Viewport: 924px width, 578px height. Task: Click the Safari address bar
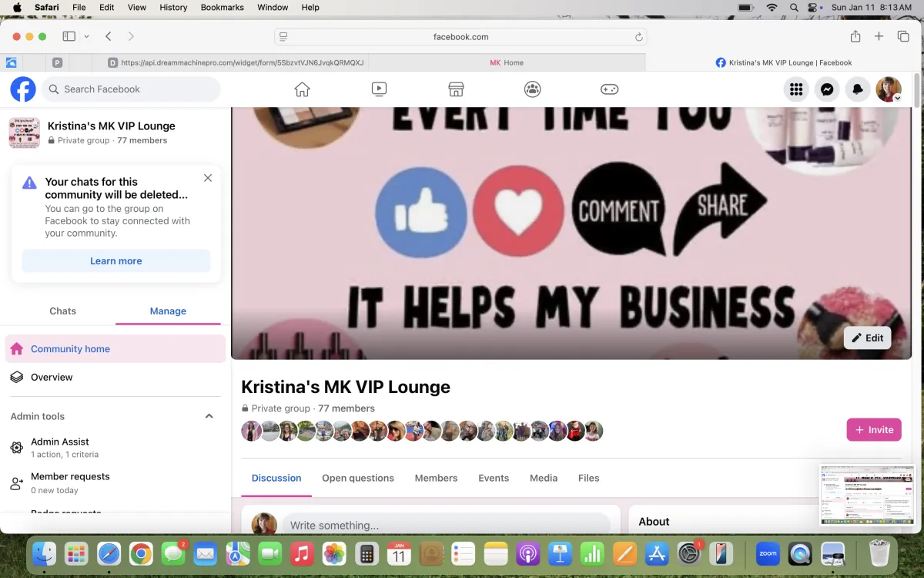[x=460, y=36]
